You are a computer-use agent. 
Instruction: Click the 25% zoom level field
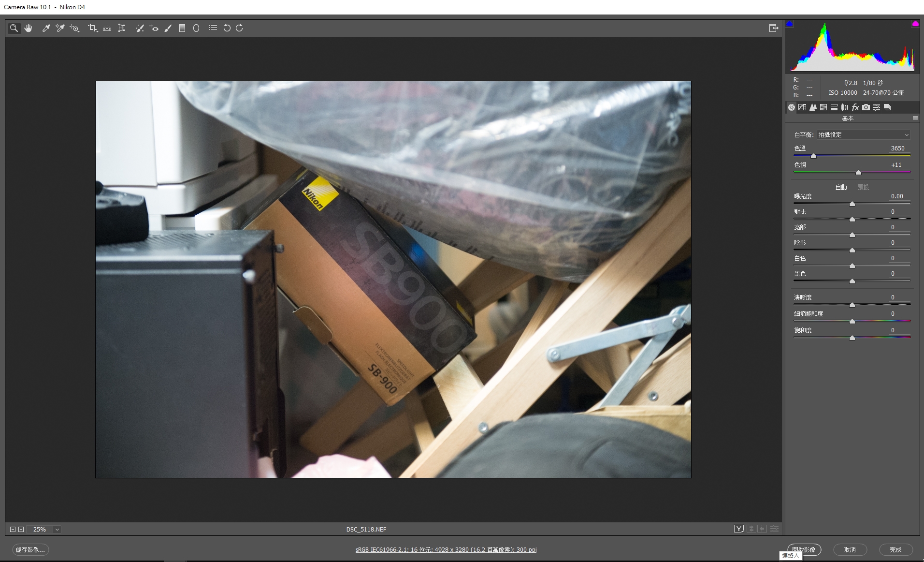click(x=40, y=529)
